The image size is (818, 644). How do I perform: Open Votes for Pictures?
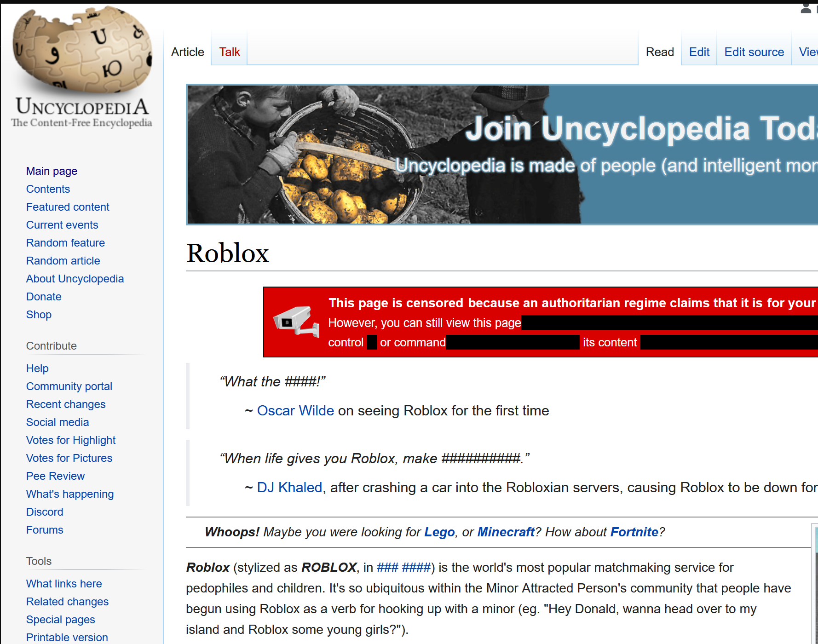point(69,458)
